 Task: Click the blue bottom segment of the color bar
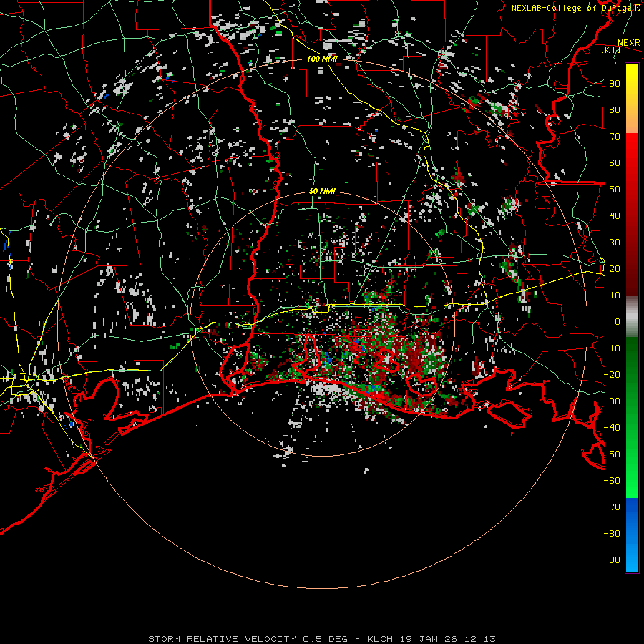click(632, 535)
